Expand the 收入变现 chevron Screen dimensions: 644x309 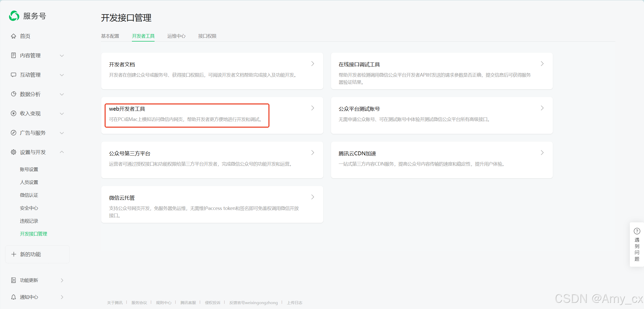[62, 114]
